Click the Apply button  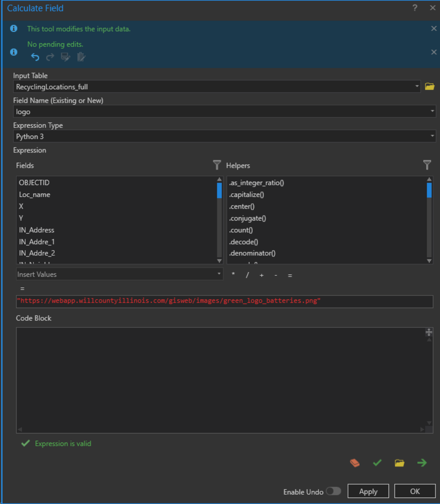[x=368, y=491]
